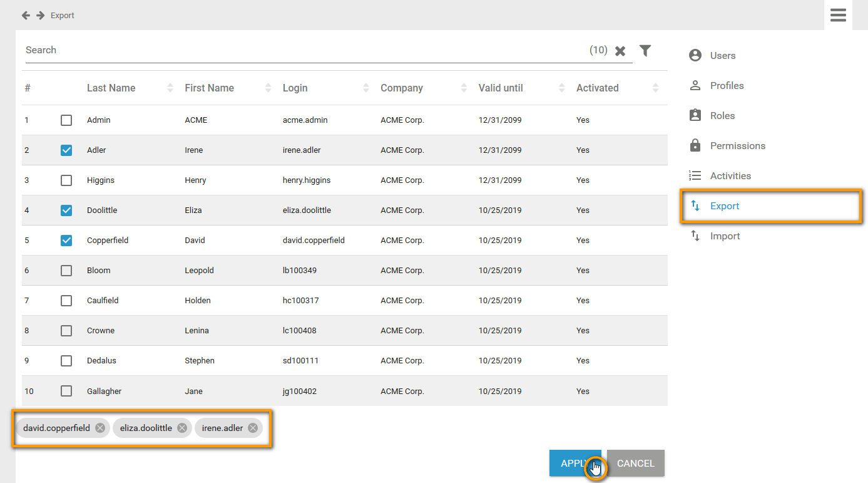Sort by Valid until column arrows
The image size is (868, 483).
coord(562,88)
